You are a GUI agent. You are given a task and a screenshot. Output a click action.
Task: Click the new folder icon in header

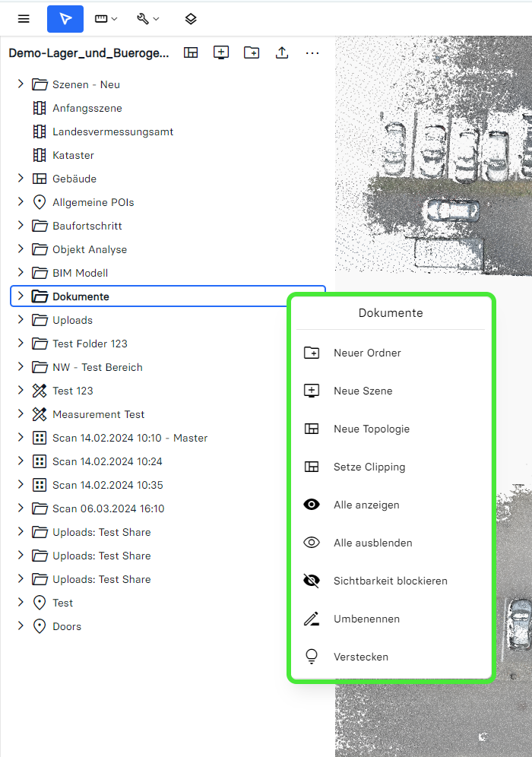[252, 52]
